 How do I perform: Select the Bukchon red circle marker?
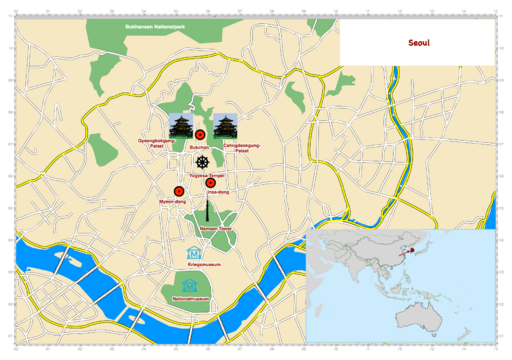click(200, 135)
